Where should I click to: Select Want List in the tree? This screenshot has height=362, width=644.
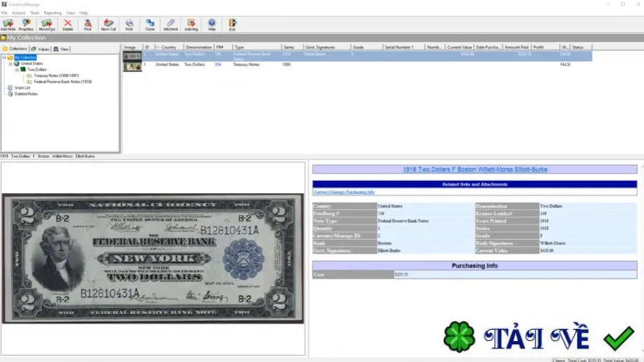point(23,88)
